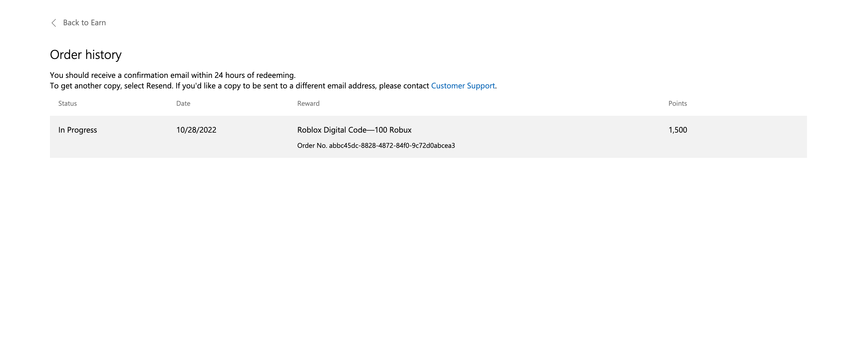
Task: Click Roblox Digital Code—100 Robux reward
Action: 354,130
